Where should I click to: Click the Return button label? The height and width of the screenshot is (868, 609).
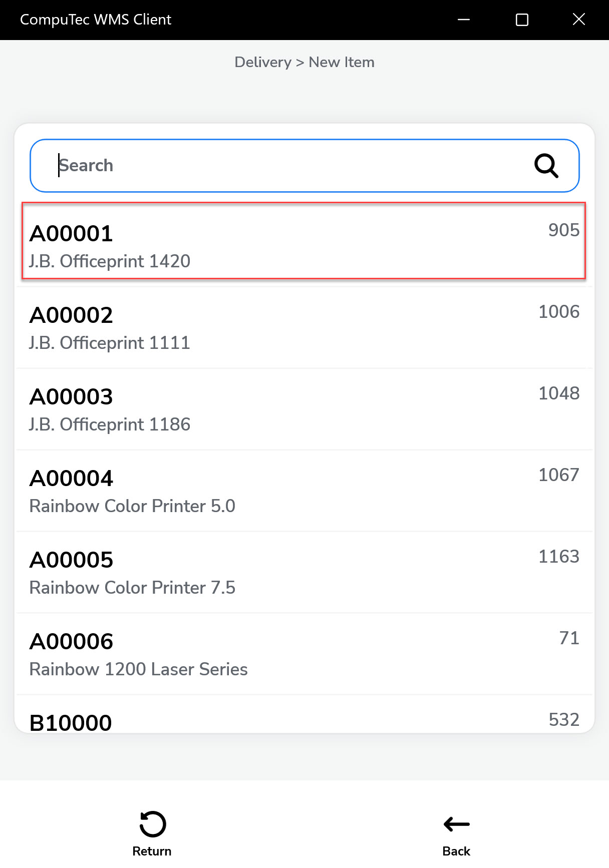point(152,850)
